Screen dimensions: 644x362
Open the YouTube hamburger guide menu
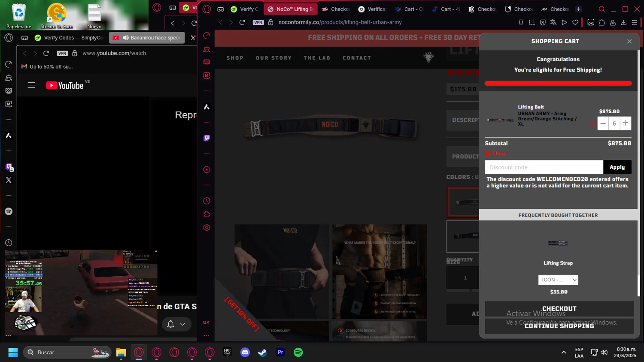31,85
